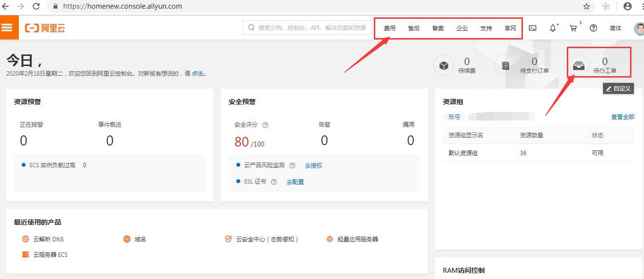Select 支持 in the top navigation
This screenshot has height=279, width=644.
click(486, 28)
